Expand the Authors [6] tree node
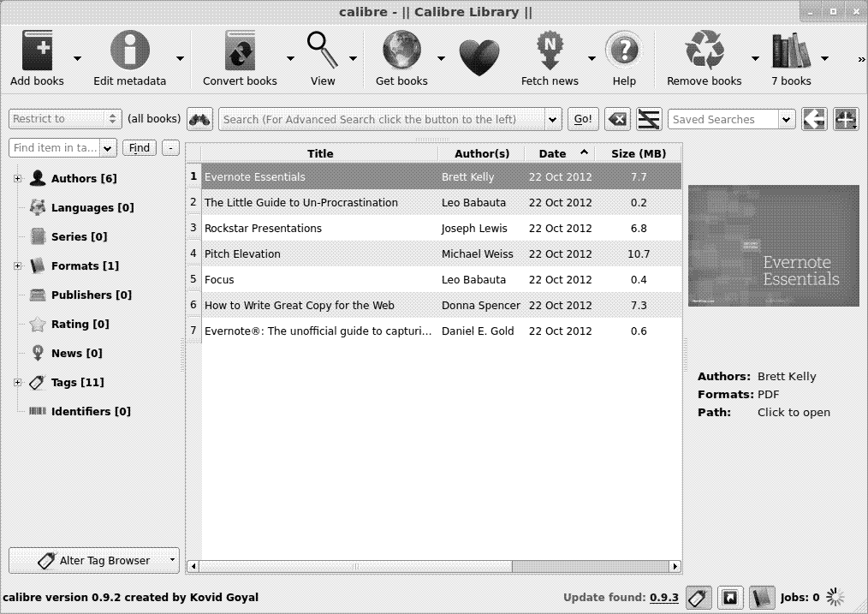Viewport: 868px width, 614px height. (x=18, y=178)
